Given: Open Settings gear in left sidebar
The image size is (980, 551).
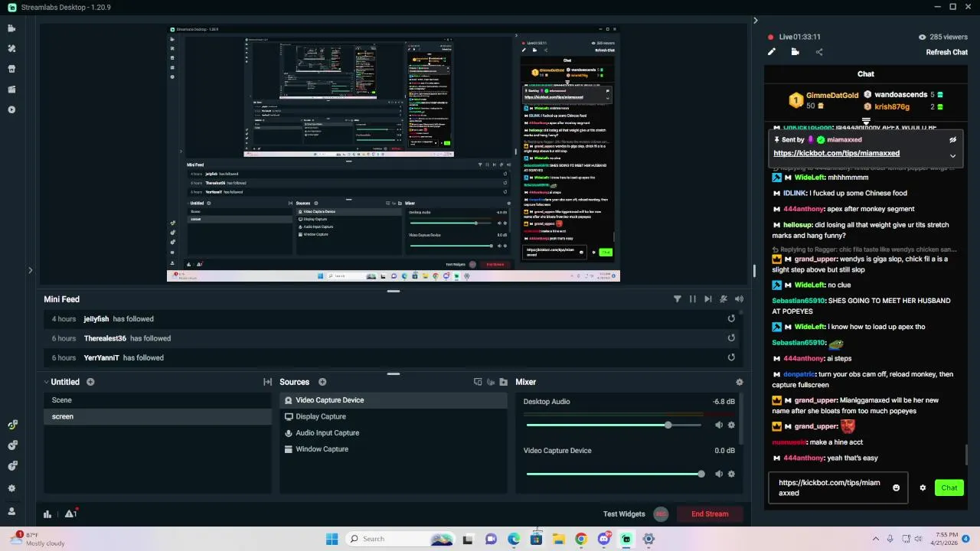Looking at the screenshot, I should [x=11, y=488].
